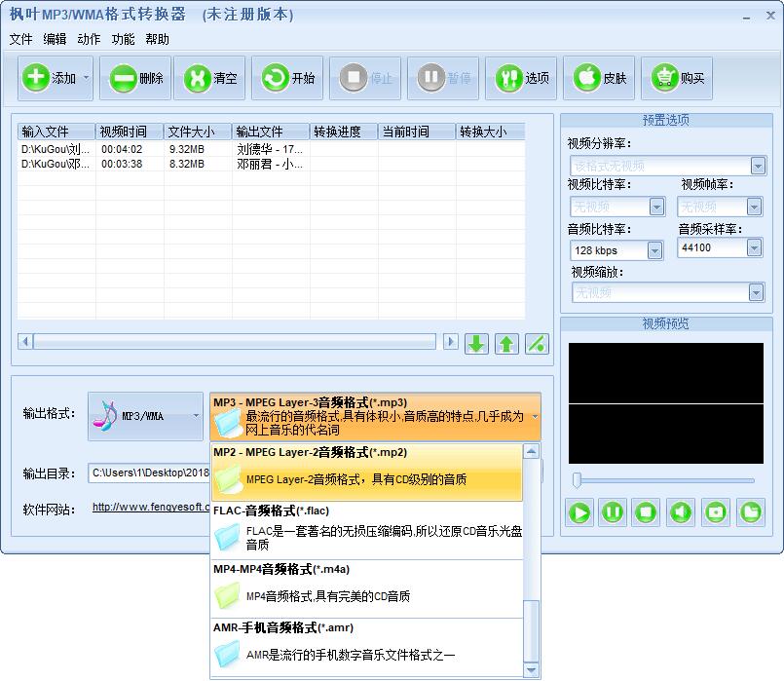The height and width of the screenshot is (681, 784).
Task: Select MP2 - MPEG Layer-2 format option
Action: click(367, 473)
